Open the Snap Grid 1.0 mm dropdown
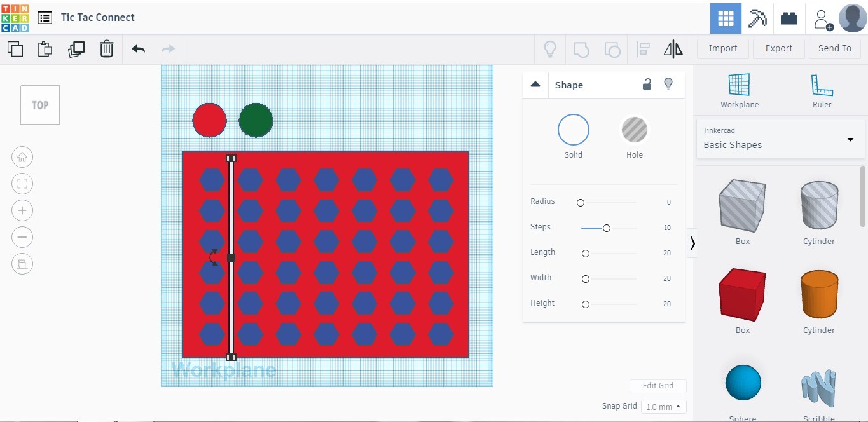 [664, 407]
